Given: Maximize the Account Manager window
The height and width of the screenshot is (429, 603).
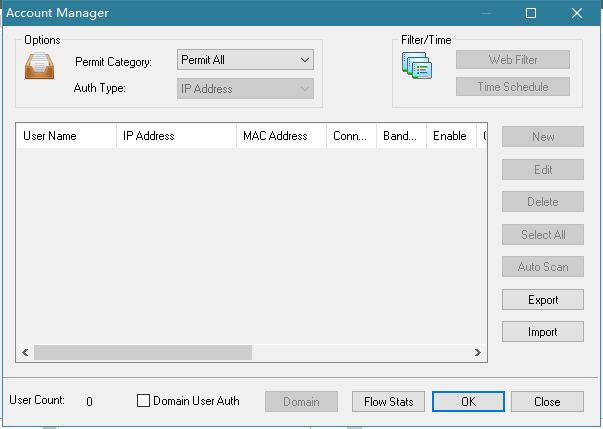Looking at the screenshot, I should click(531, 13).
